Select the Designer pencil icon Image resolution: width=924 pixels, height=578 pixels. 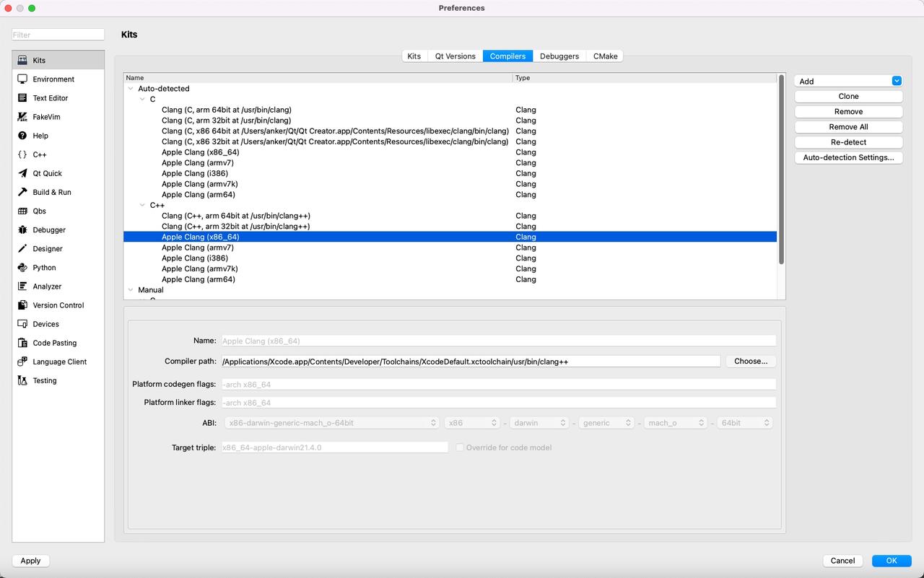click(22, 248)
